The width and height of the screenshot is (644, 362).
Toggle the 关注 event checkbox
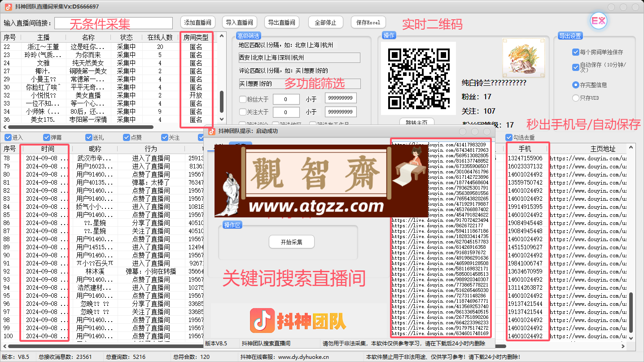pyautogui.click(x=164, y=137)
